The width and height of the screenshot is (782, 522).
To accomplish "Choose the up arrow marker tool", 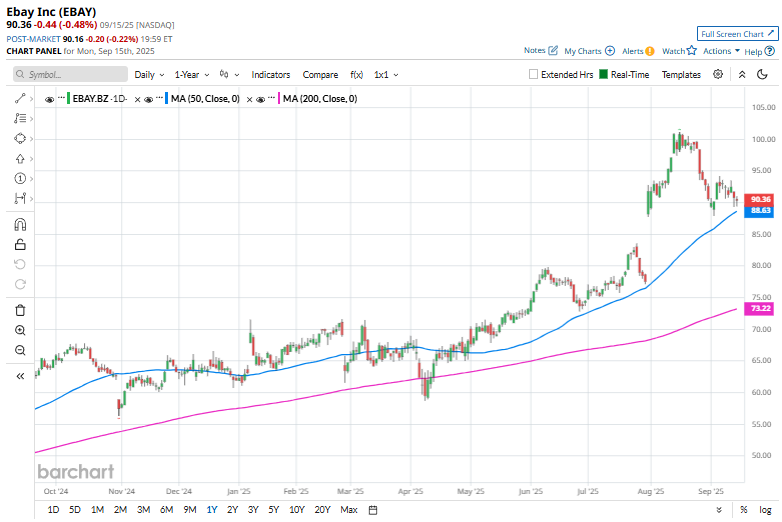I will click(x=20, y=159).
